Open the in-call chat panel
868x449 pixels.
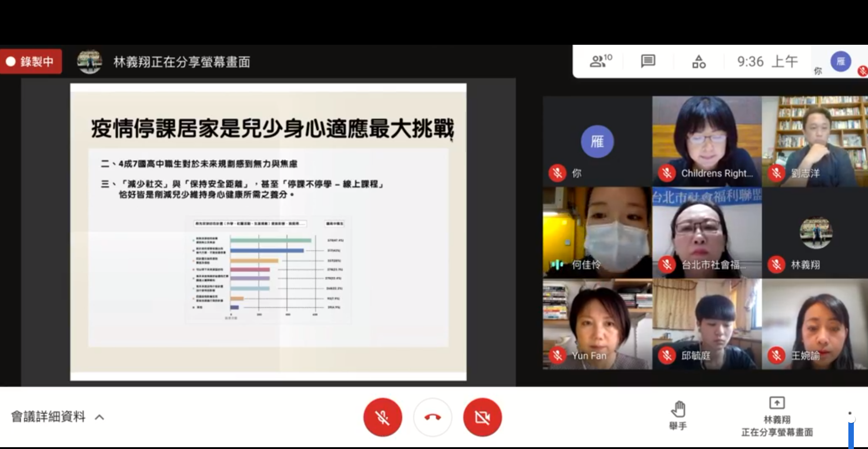pyautogui.click(x=648, y=62)
